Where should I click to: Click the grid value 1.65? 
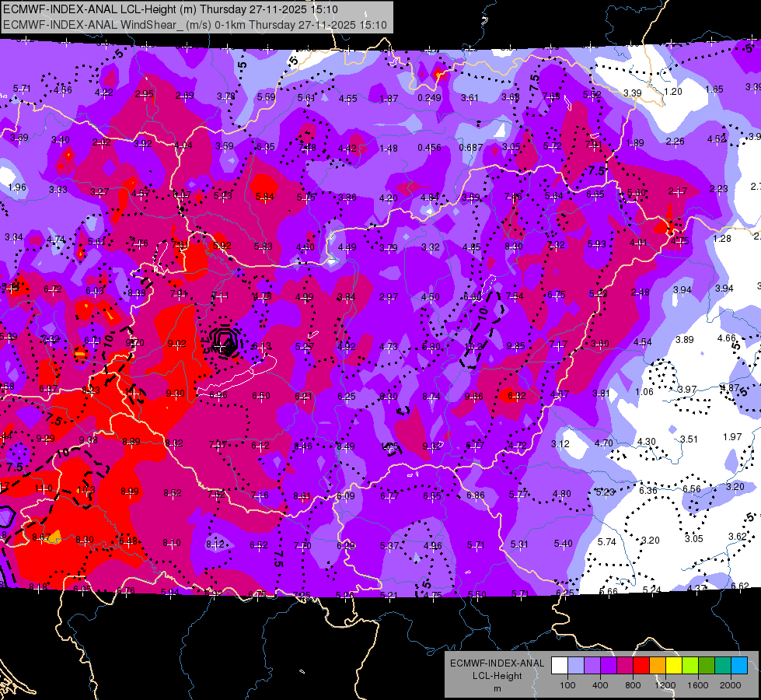coord(714,89)
